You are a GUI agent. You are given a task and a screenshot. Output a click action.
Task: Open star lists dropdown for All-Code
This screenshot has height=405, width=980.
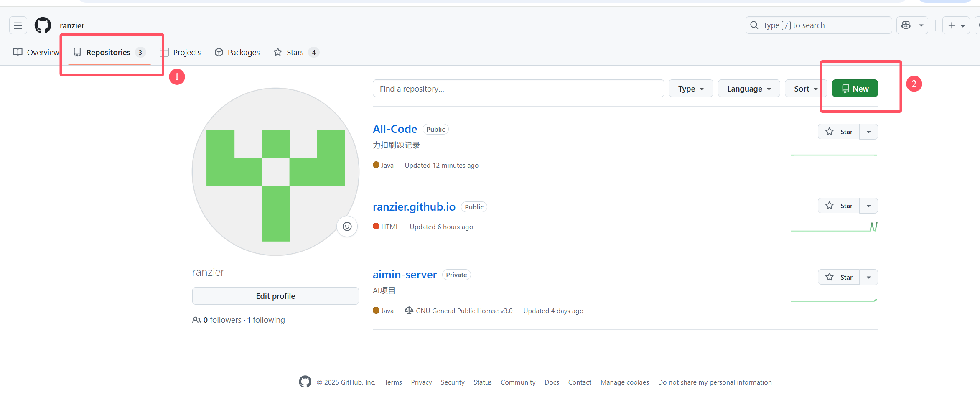pyautogui.click(x=869, y=132)
